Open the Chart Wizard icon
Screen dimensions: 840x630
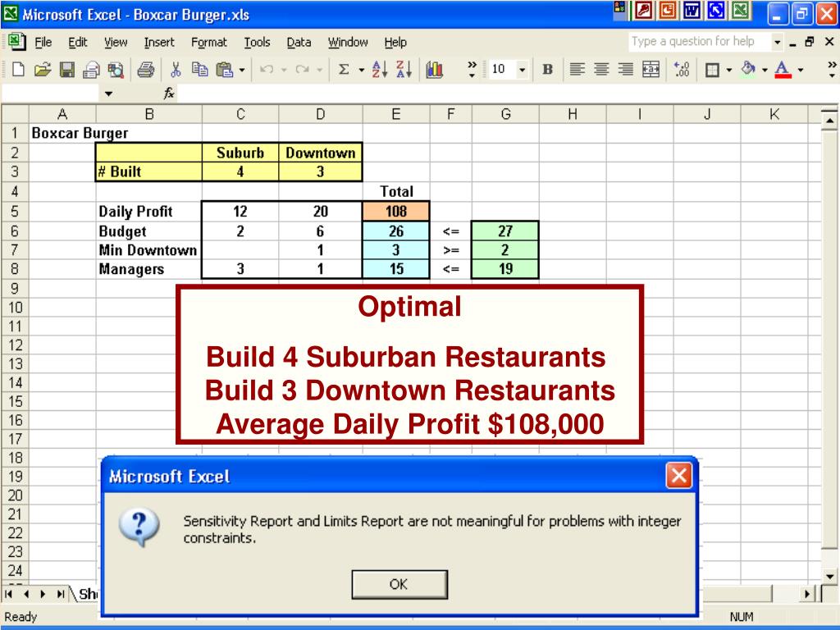(x=435, y=70)
